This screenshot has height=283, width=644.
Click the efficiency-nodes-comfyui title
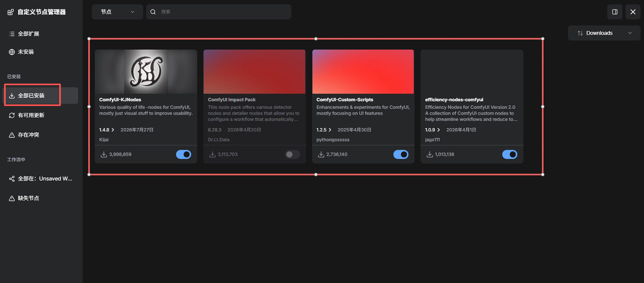coord(454,99)
